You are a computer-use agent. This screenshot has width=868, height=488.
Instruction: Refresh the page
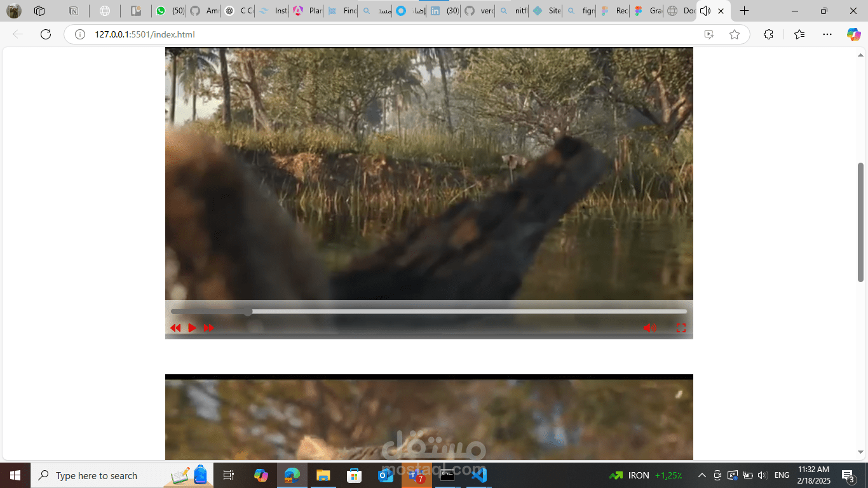pyautogui.click(x=46, y=34)
